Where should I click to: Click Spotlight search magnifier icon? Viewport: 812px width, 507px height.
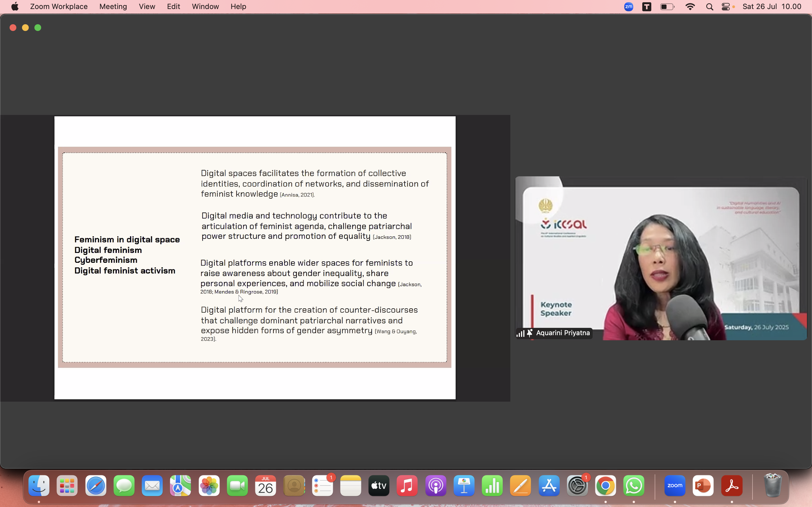click(709, 7)
